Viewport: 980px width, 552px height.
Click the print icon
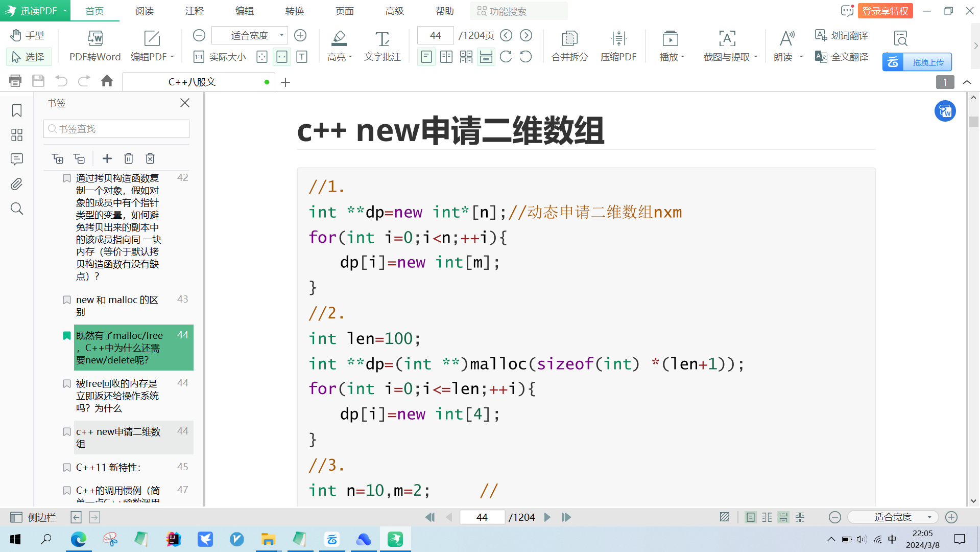click(15, 81)
